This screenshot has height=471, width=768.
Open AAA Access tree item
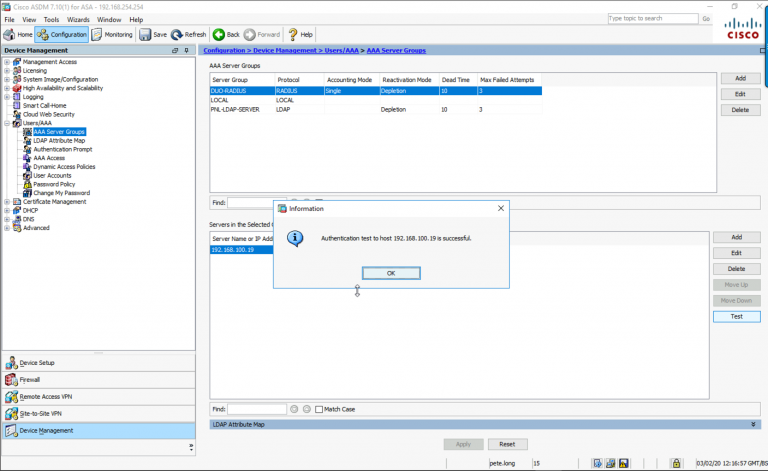tap(49, 158)
